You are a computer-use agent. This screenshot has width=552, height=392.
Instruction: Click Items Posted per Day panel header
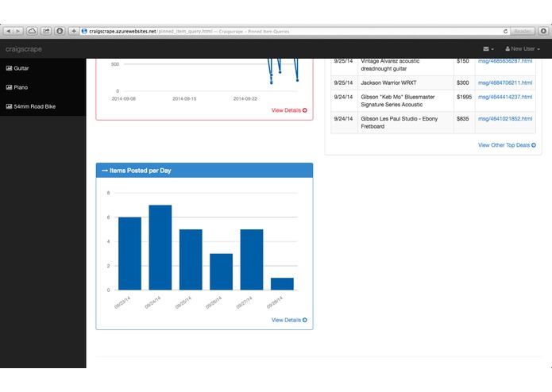tap(204, 171)
